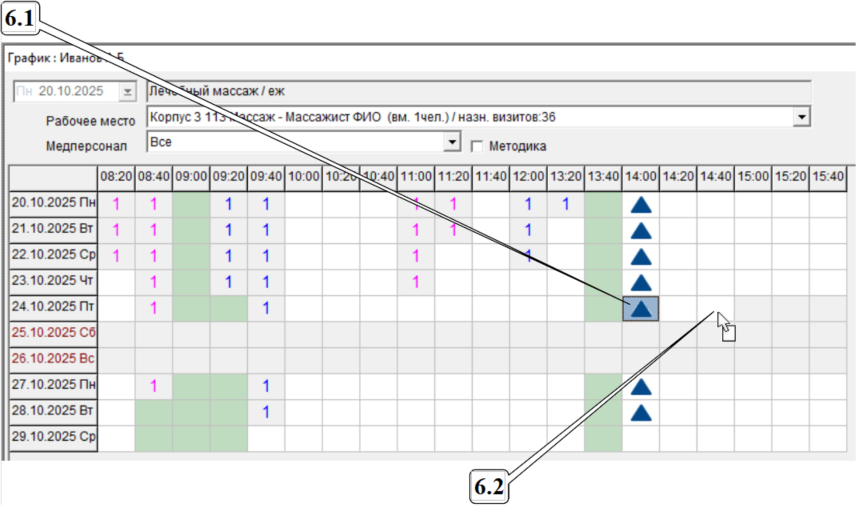Viewport: 858px width, 506px height.
Task: Click the triangle slot for 28.10.2025 Вт
Action: click(x=641, y=412)
